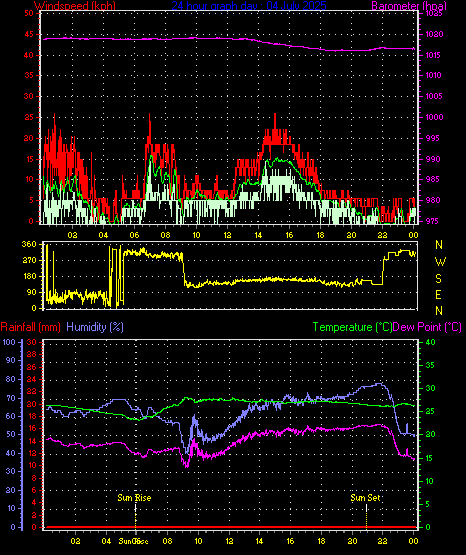
Task: Click hour label 12 under windspeed chart
Action: pyautogui.click(x=227, y=235)
